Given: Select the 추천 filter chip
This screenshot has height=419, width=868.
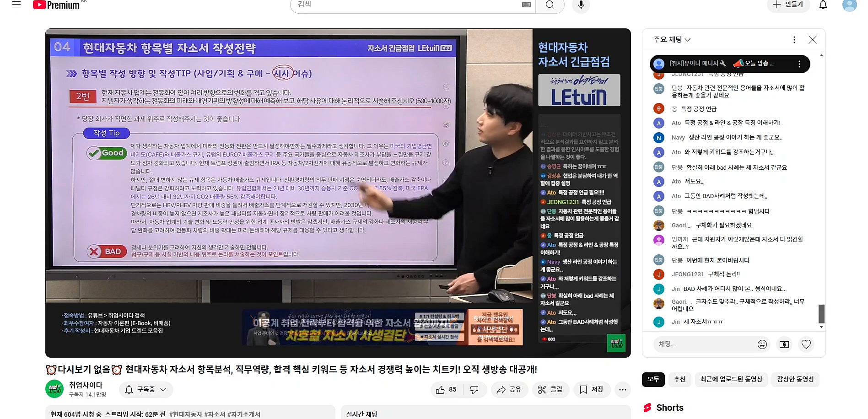Looking at the screenshot, I should pos(679,379).
